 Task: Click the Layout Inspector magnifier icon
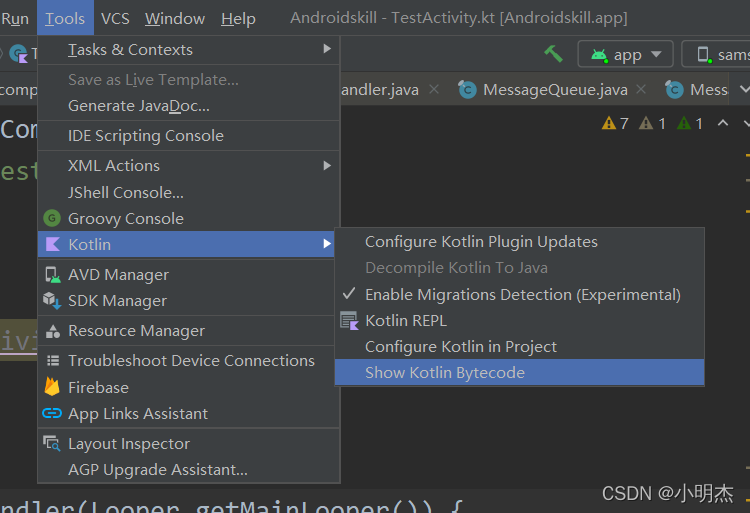click(52, 444)
